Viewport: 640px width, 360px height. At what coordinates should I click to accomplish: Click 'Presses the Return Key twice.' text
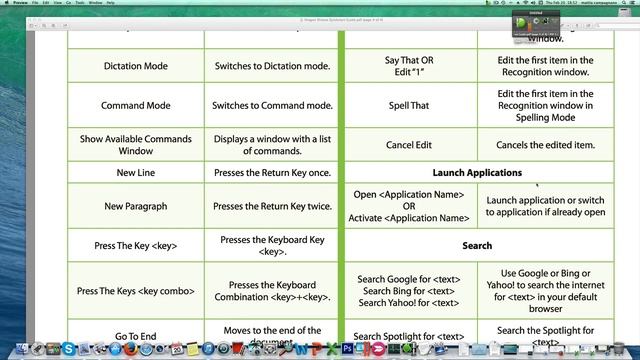click(272, 206)
